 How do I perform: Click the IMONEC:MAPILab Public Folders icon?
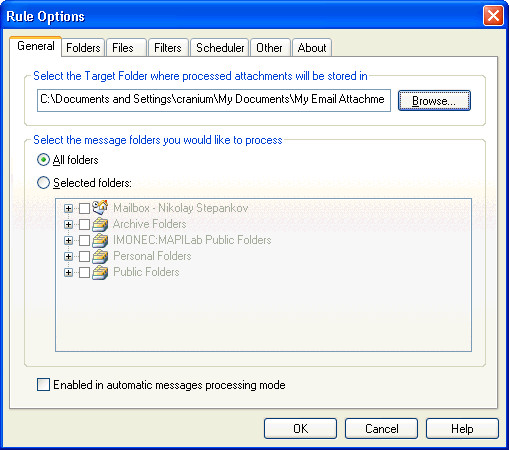click(100, 240)
